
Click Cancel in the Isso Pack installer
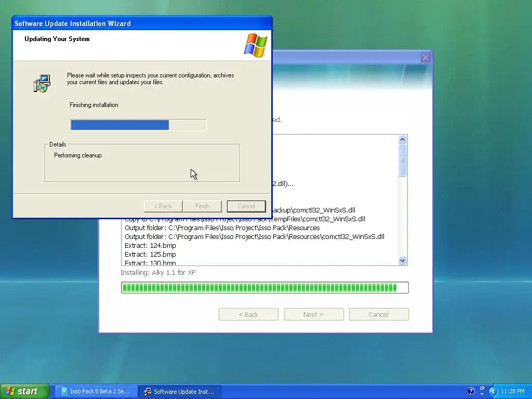tap(379, 314)
